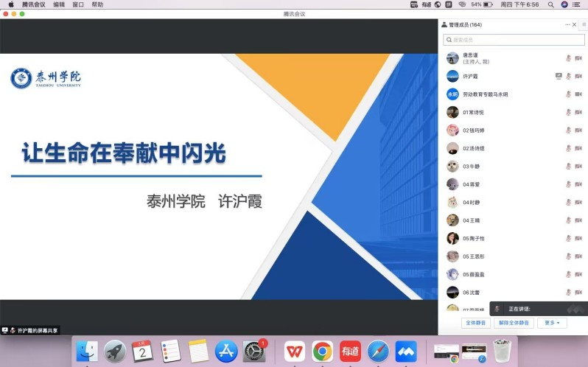Expand the 更多 dropdown at panel bottom
The image size is (588, 367).
tap(552, 323)
